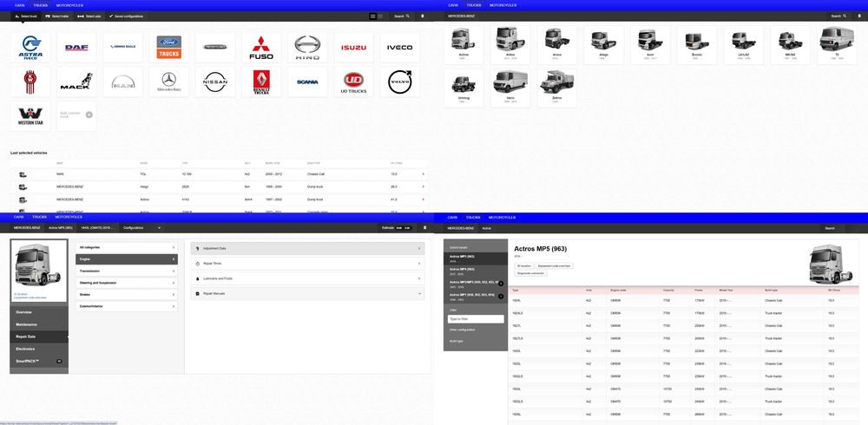Select the 1824LS truck type row
Image resolution: width=868 pixels, height=425 pixels.
coord(684,313)
